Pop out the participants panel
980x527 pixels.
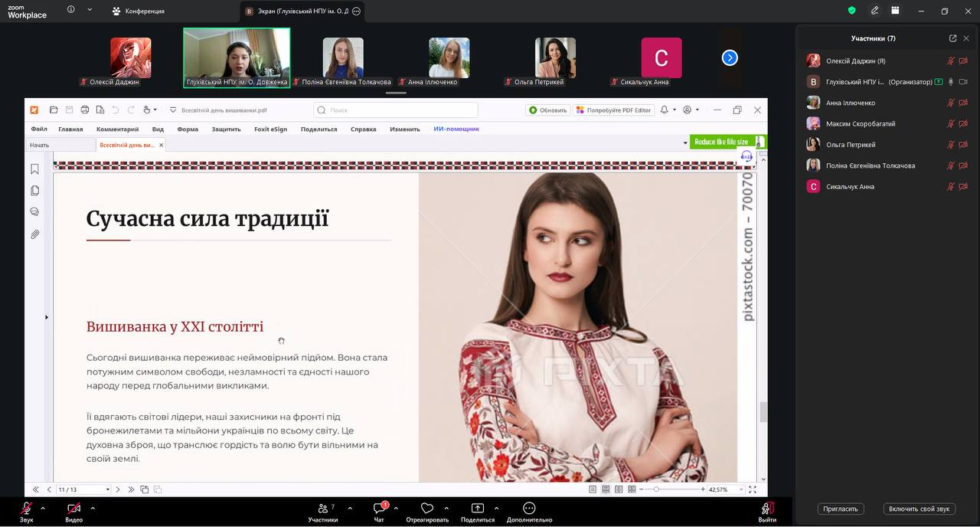tap(952, 38)
